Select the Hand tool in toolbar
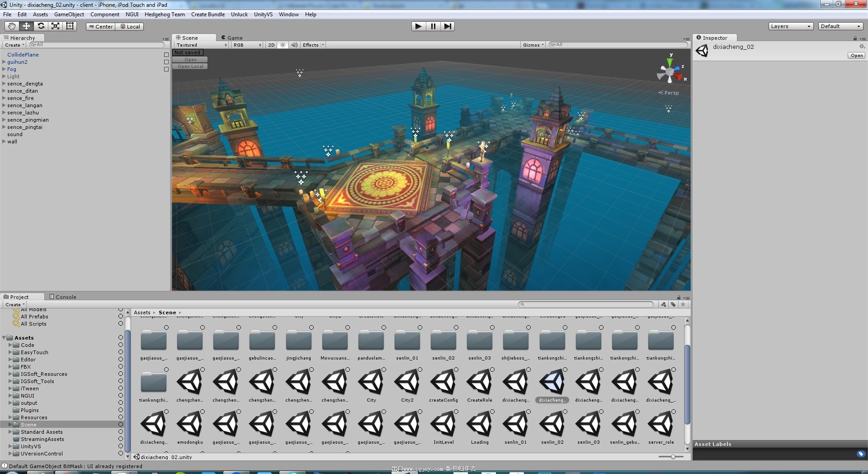 click(12, 26)
